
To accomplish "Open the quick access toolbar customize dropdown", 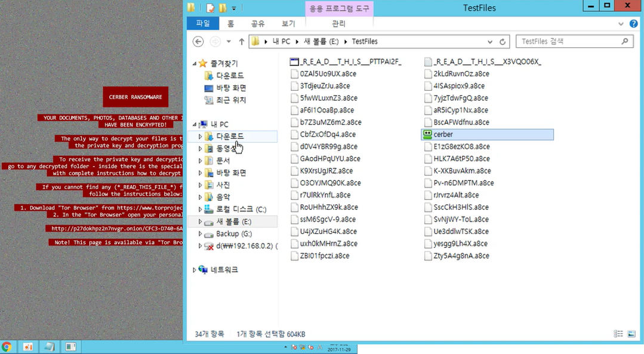I will (x=234, y=8).
